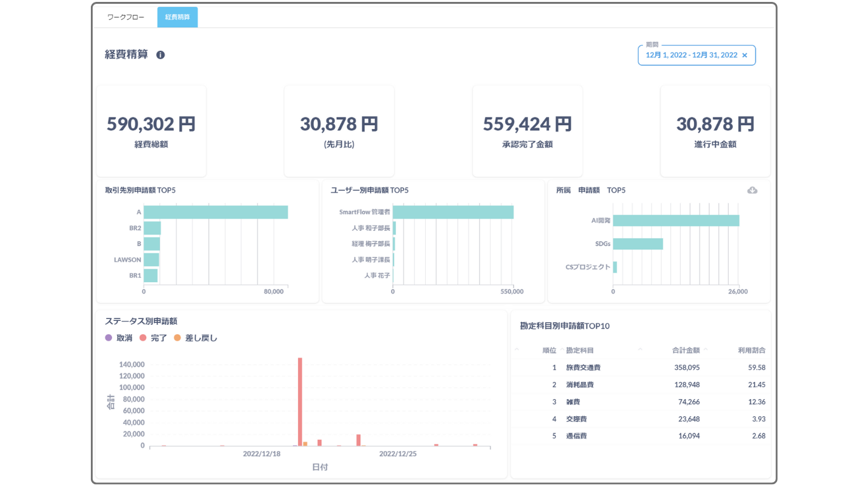Viewport: 868px width, 488px height.
Task: Select the SDGs bar in 所属 chart
Action: tap(638, 244)
